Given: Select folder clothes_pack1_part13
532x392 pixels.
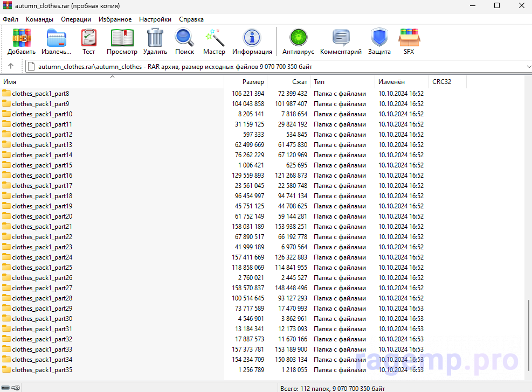Looking at the screenshot, I should [x=42, y=145].
